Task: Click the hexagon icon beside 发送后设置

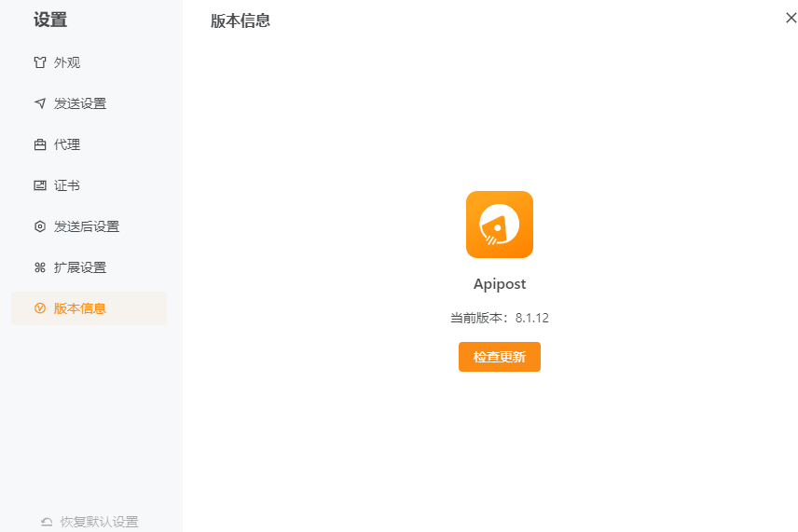Action: 40,226
